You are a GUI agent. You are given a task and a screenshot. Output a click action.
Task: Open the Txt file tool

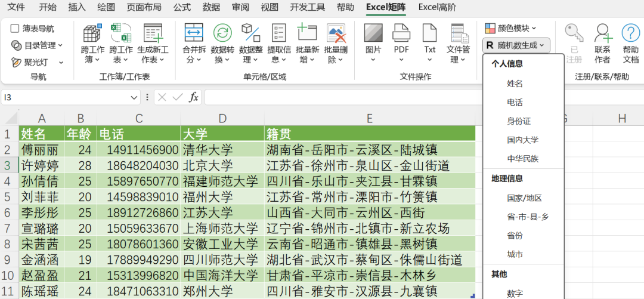click(429, 44)
